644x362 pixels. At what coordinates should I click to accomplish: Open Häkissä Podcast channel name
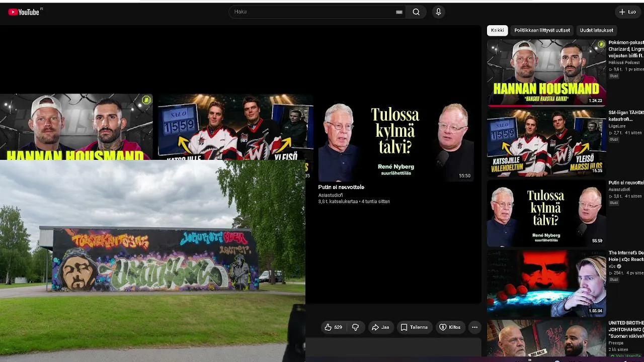tap(624, 62)
